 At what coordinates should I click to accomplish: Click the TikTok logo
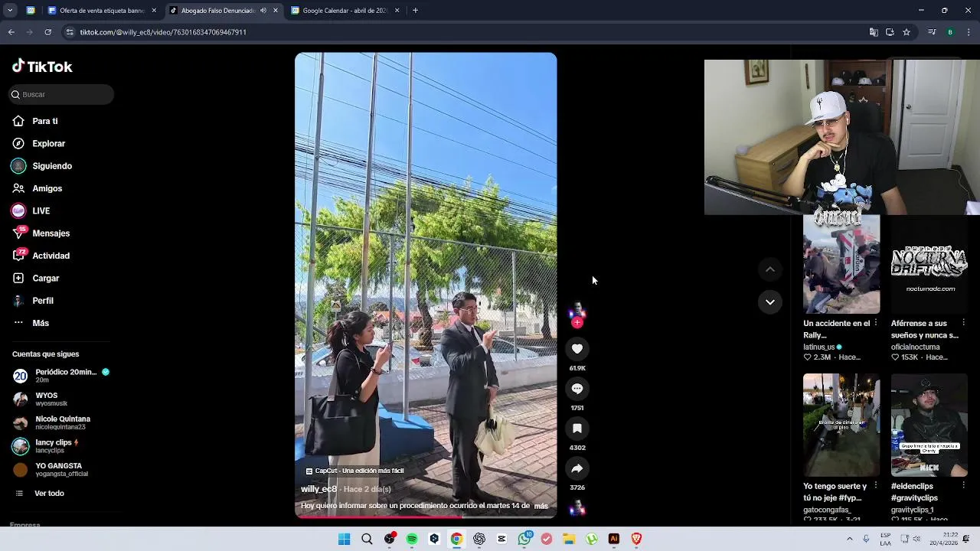[x=42, y=67]
